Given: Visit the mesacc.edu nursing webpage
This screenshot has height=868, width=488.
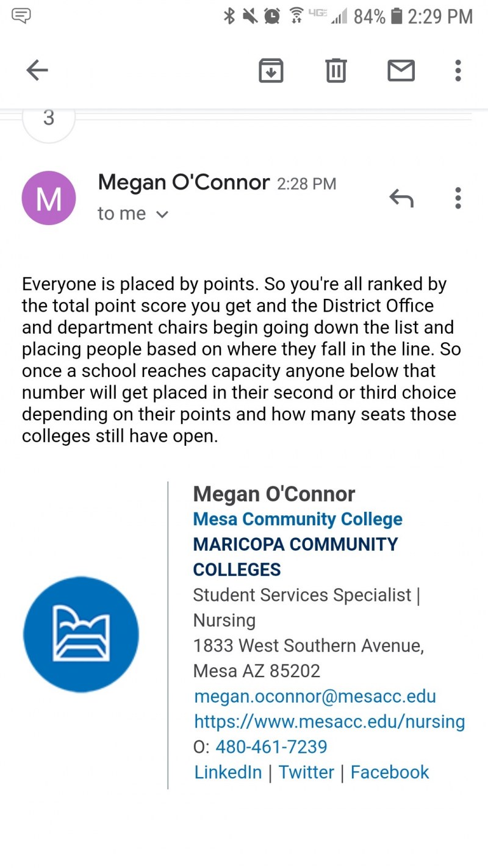Looking at the screenshot, I should (x=329, y=721).
